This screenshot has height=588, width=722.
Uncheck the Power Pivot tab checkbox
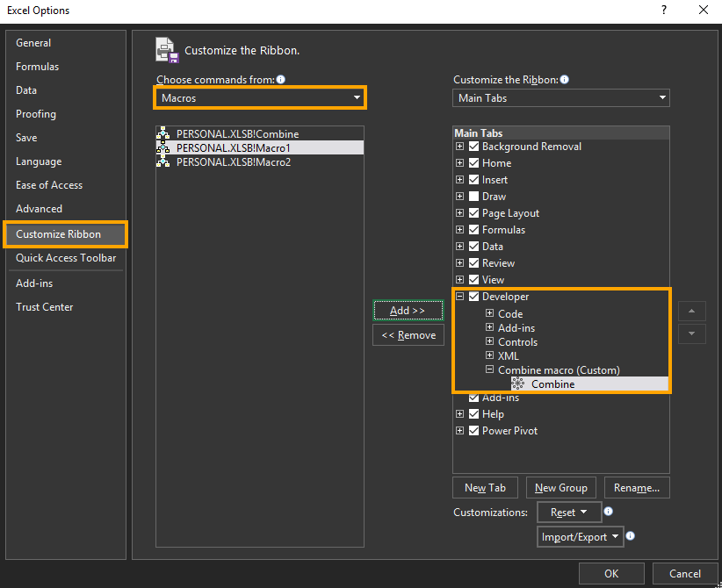click(473, 431)
